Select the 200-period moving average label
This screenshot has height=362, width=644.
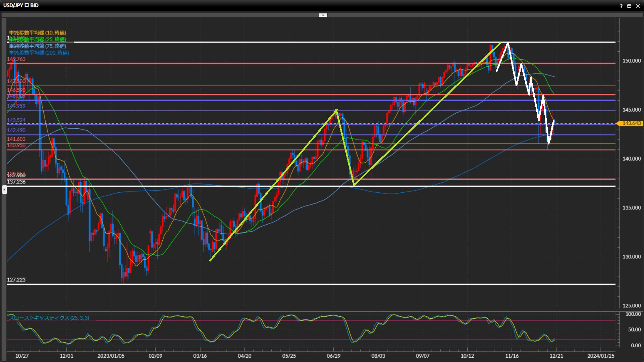pos(39,53)
